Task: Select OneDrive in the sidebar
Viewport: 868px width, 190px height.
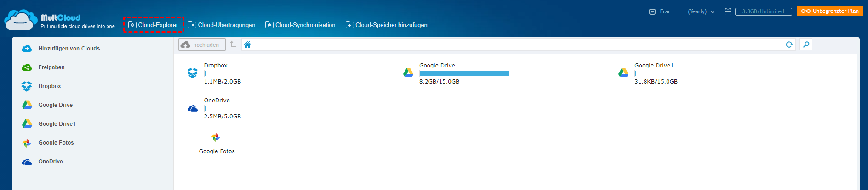Action: click(x=51, y=162)
